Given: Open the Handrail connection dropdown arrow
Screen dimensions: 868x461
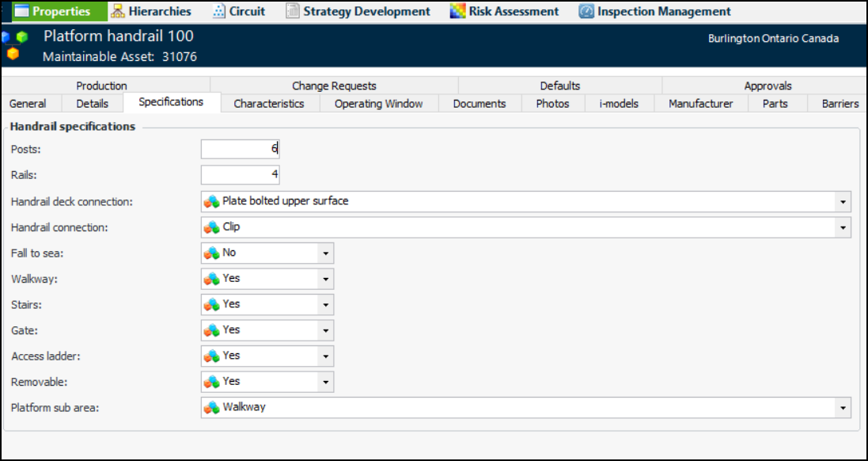Looking at the screenshot, I should pyautogui.click(x=844, y=228).
